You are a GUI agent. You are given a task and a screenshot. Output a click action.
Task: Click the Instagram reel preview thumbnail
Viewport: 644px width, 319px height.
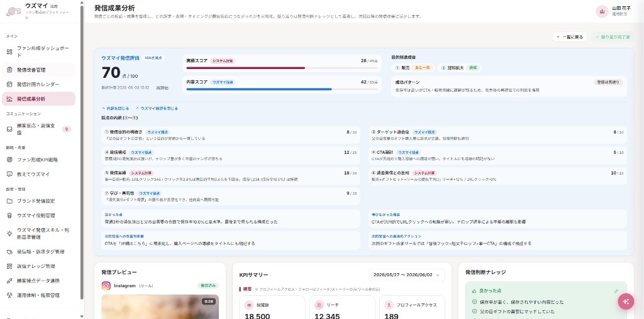(160, 306)
